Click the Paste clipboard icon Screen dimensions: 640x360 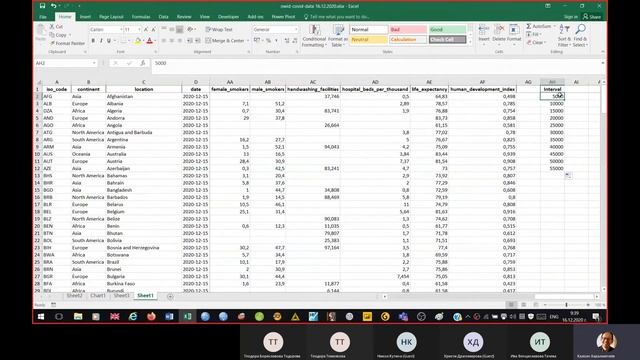[41, 30]
